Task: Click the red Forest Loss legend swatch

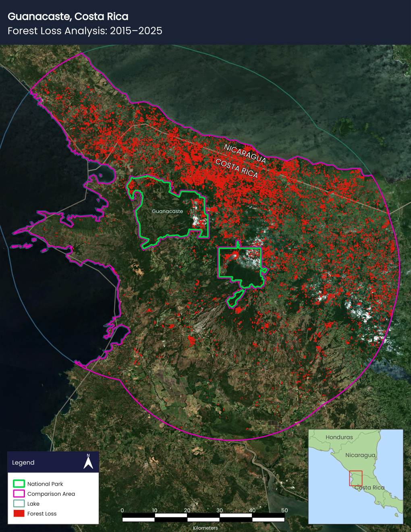Action: [19, 513]
